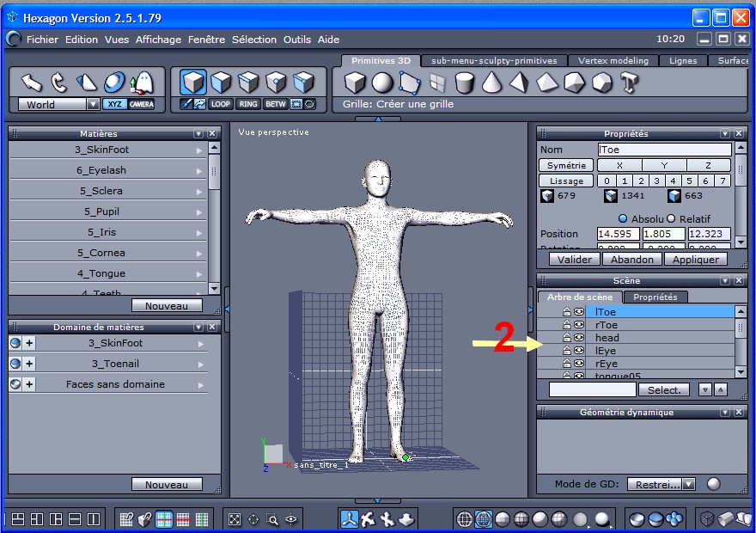This screenshot has height=533, width=756.
Task: Open the Fichier menu
Action: click(x=42, y=40)
